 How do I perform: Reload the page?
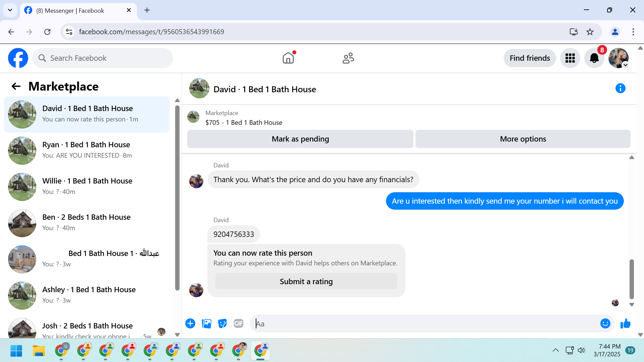click(x=47, y=32)
